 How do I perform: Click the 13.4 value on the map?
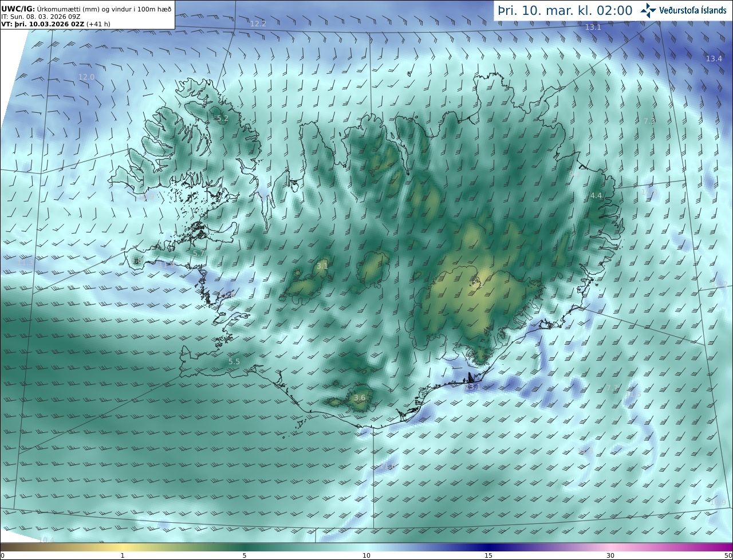coord(714,58)
